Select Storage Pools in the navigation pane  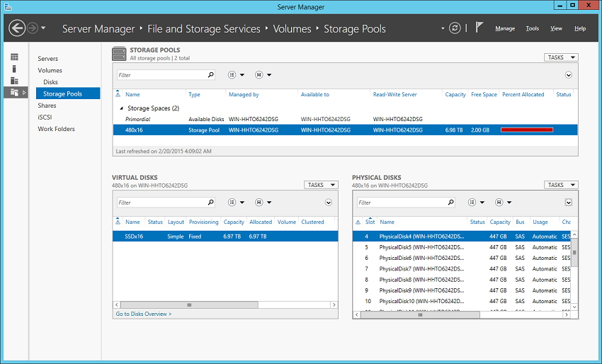pyautogui.click(x=68, y=93)
